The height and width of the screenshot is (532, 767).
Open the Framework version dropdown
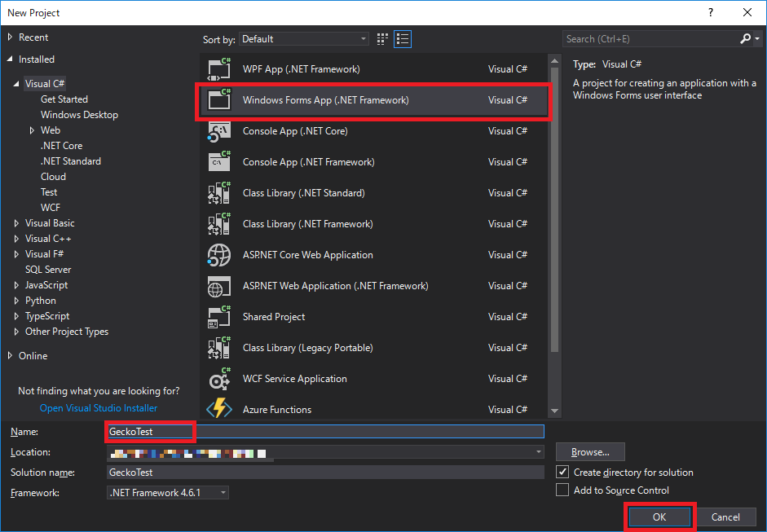point(167,492)
